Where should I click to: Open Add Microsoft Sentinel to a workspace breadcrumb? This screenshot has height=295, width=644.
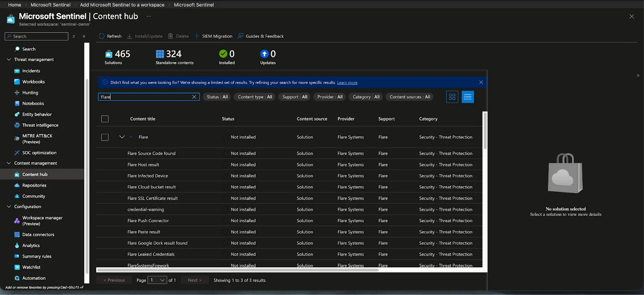click(x=122, y=5)
